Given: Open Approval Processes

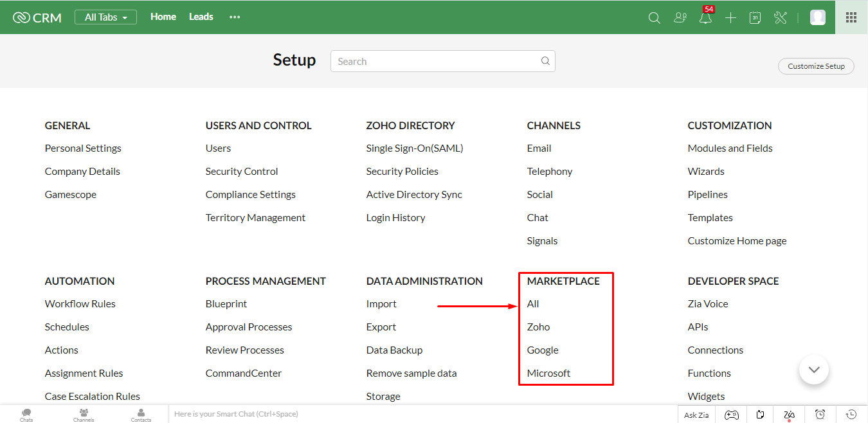Looking at the screenshot, I should pyautogui.click(x=249, y=327).
